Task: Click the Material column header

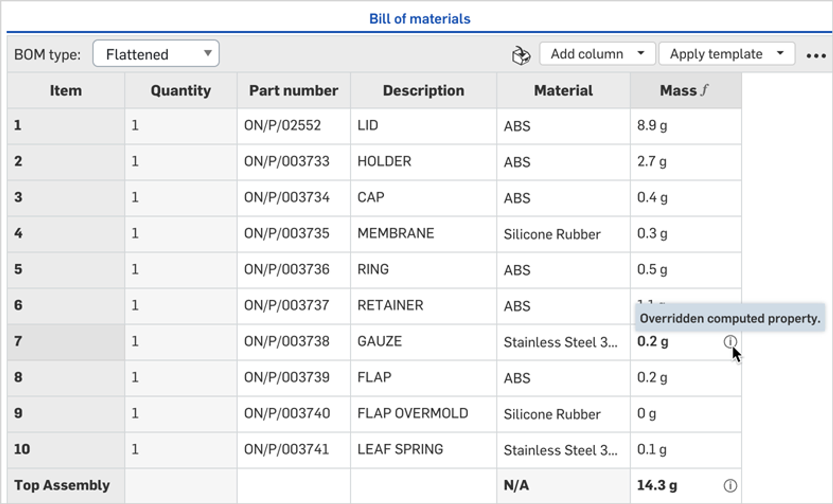Action: (563, 91)
